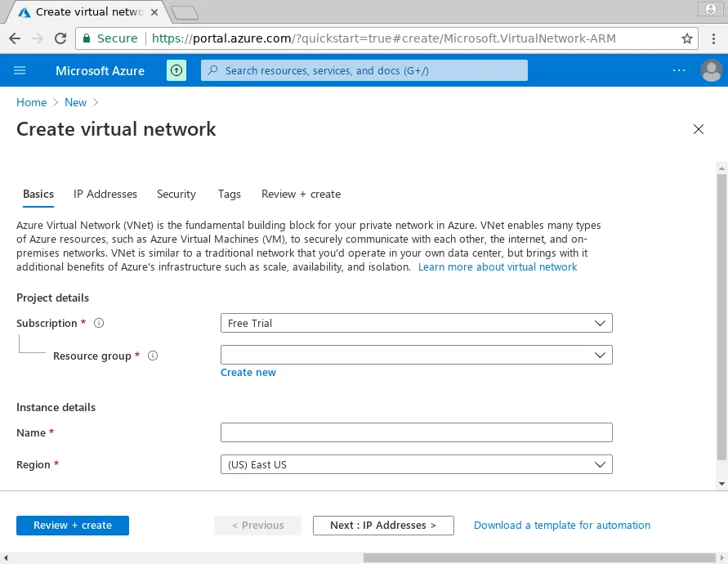This screenshot has width=728, height=564.
Task: Click the Previous button
Action: (257, 526)
